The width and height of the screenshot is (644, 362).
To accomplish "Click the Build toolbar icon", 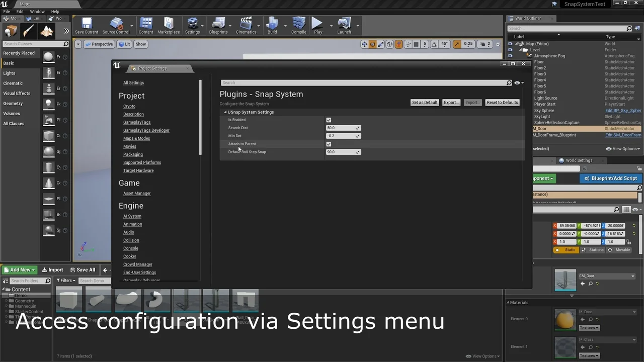I will coord(272,25).
